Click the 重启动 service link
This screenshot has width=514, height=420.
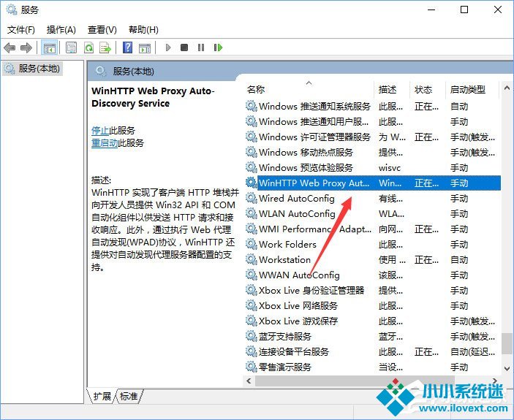(x=105, y=143)
